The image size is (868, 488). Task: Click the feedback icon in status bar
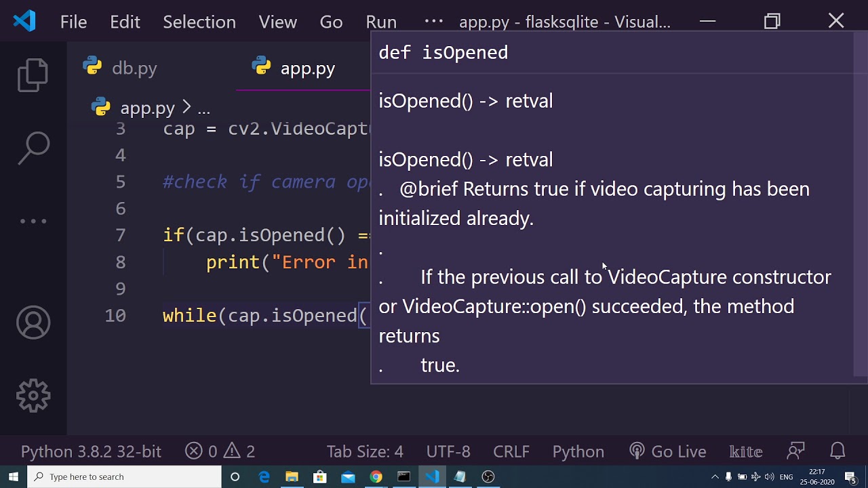click(x=795, y=451)
